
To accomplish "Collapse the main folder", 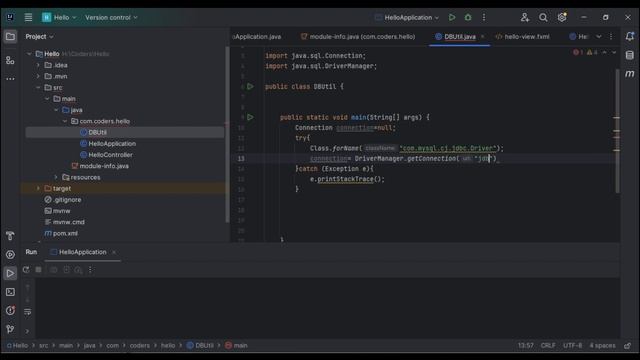I will click(47, 99).
